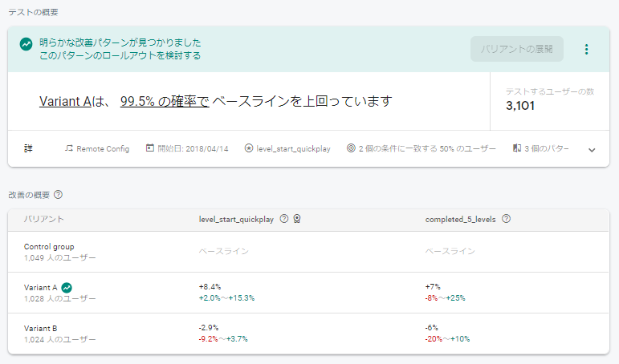Screen dimensions: 619x364
Task: Click the target users icon
Action: (351, 149)
